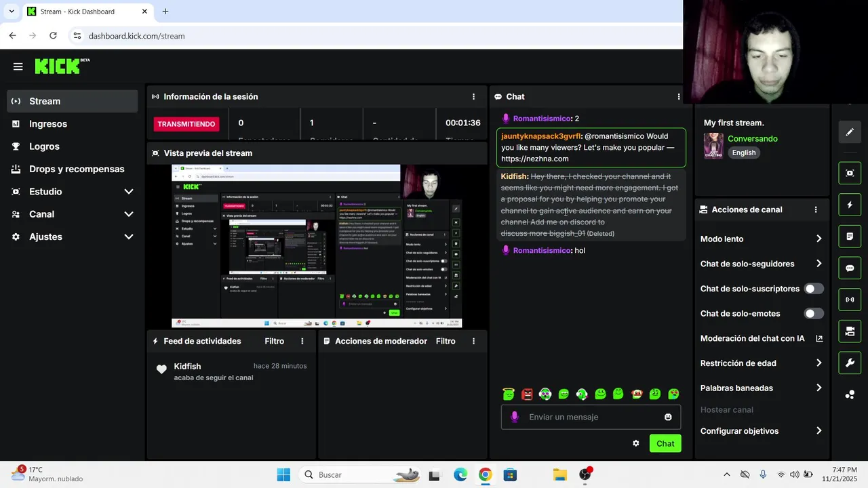Go back in browser history
Image resolution: width=868 pixels, height=488 pixels.
click(x=12, y=36)
